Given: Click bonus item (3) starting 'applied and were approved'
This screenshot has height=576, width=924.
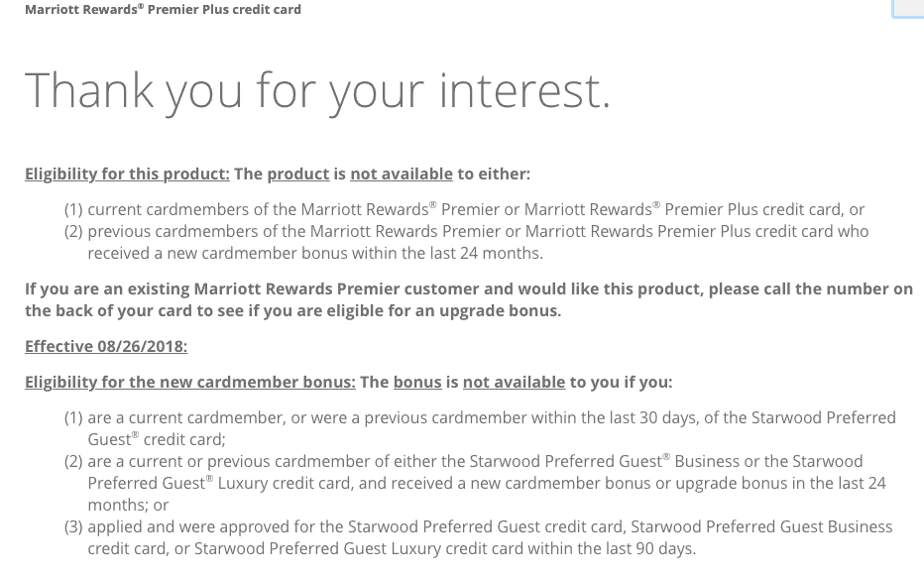Looking at the screenshot, I should click(479, 537).
